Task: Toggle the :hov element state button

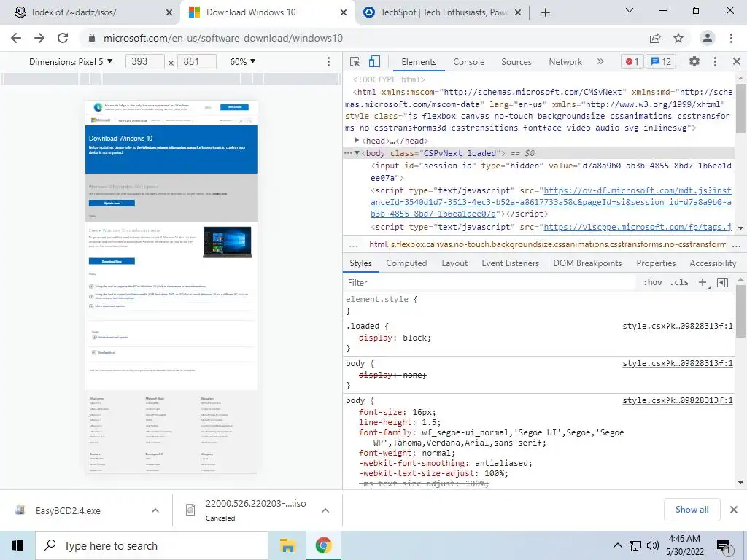Action: 653,283
